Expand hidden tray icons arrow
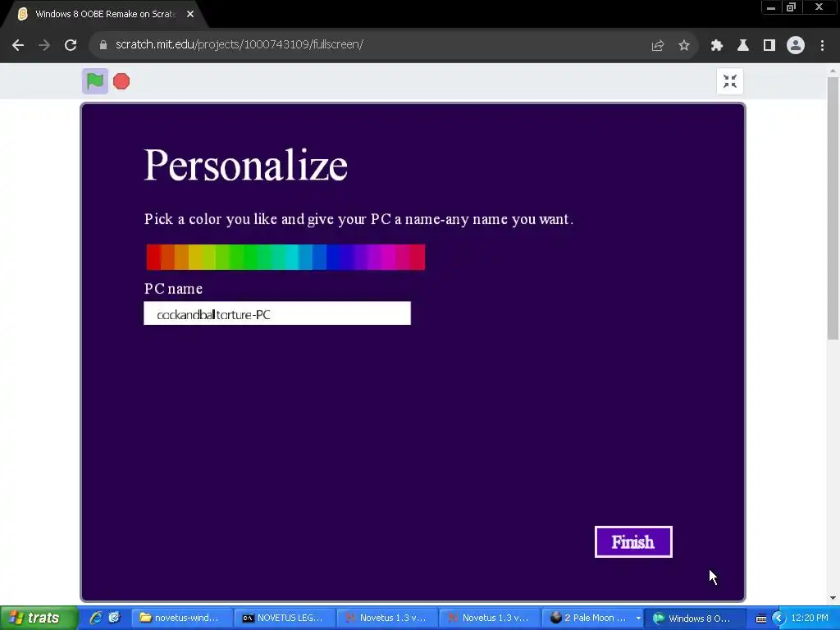The height and width of the screenshot is (630, 840). 778,619
